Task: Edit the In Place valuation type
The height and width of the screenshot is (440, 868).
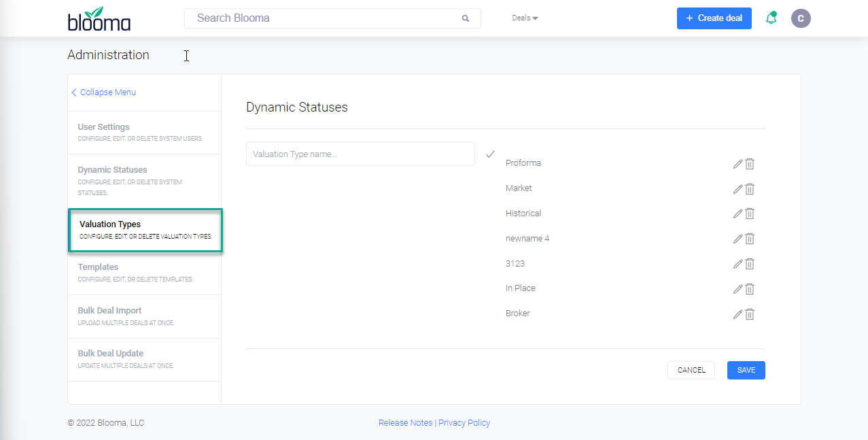Action: coord(737,289)
